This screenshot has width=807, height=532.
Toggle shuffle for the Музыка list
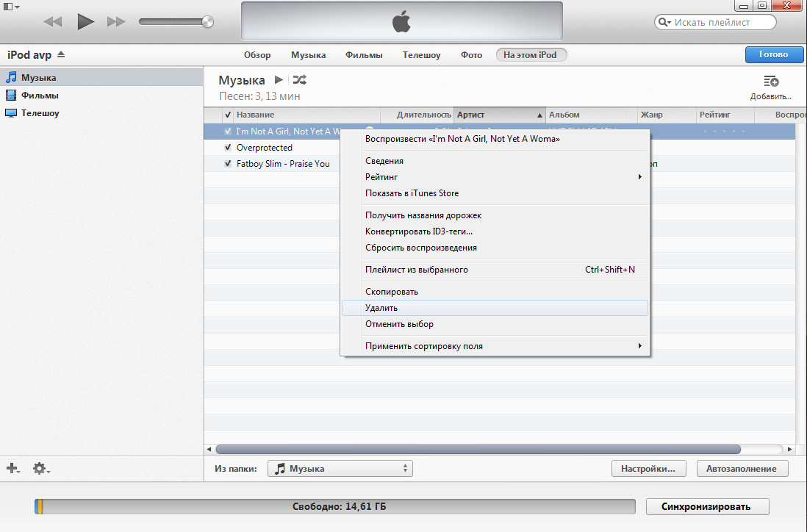[300, 80]
